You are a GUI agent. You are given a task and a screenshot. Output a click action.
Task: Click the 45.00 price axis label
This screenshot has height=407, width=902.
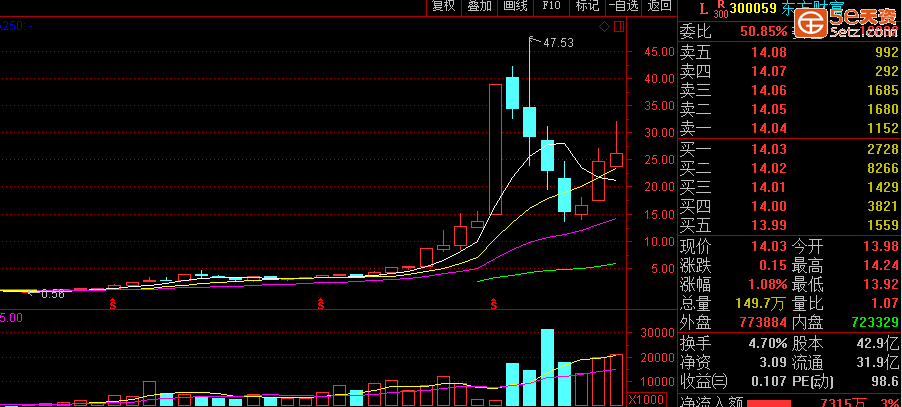point(659,52)
